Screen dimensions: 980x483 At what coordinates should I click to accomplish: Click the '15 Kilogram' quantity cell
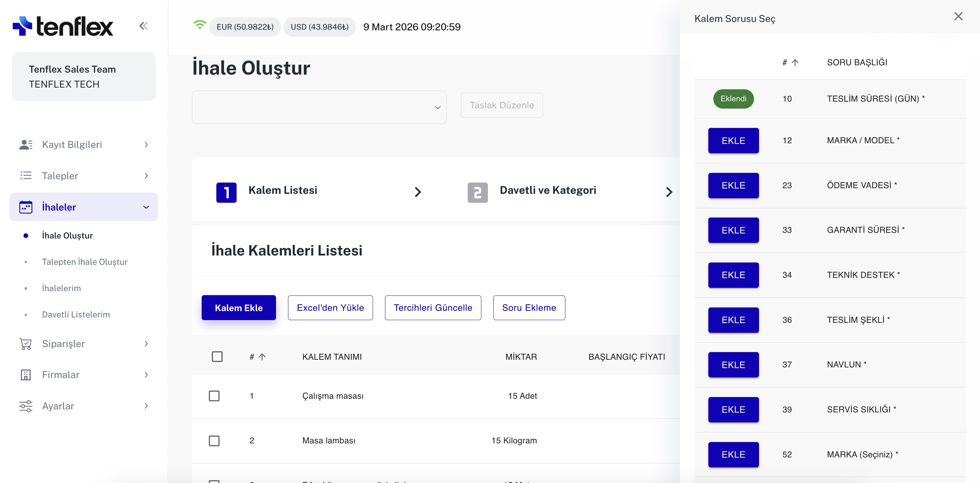(x=514, y=441)
